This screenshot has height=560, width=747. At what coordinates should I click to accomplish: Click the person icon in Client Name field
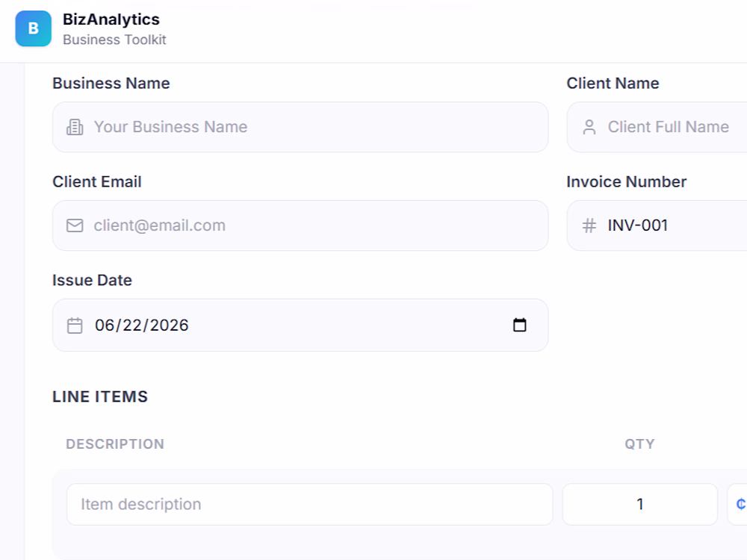point(589,127)
